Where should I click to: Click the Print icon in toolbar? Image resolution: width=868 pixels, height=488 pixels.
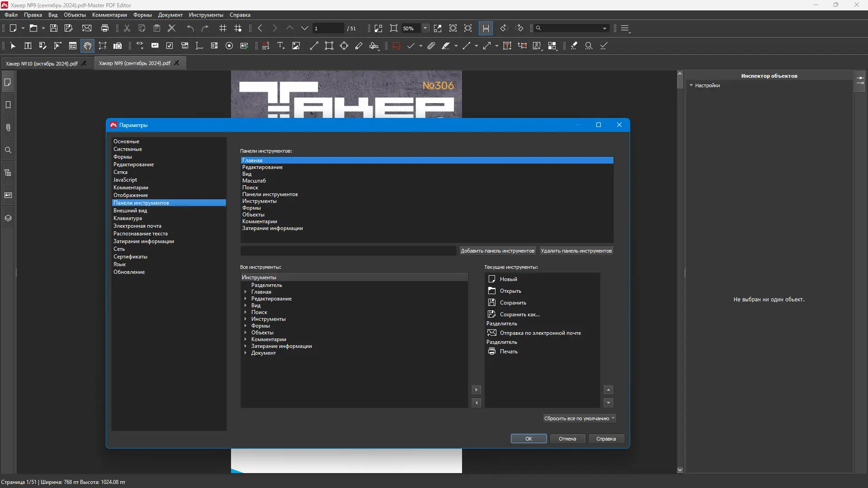(x=105, y=28)
